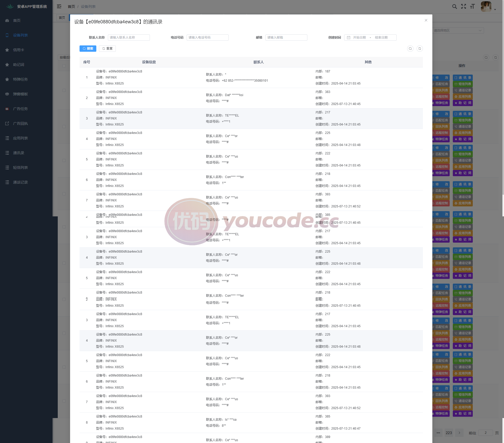Viewport: 504px width, 443px height.
Task: Click the 广告任务 sidebar icon
Action: click(x=7, y=109)
